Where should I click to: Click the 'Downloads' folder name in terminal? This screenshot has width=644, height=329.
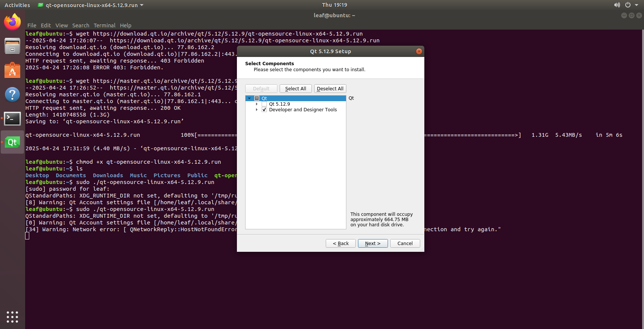point(108,175)
